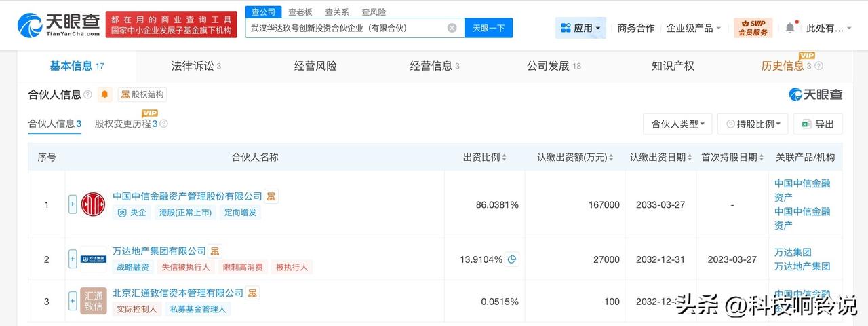The height and width of the screenshot is (326, 868).
Task: Open pie chart icon next to 13.9104%
Action: 512,259
